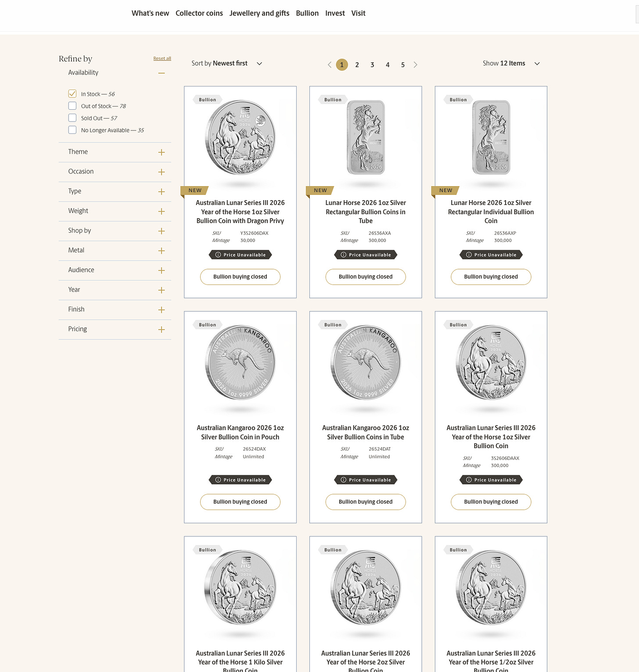Go to next page arrow
The image size is (639, 672).
(x=415, y=65)
